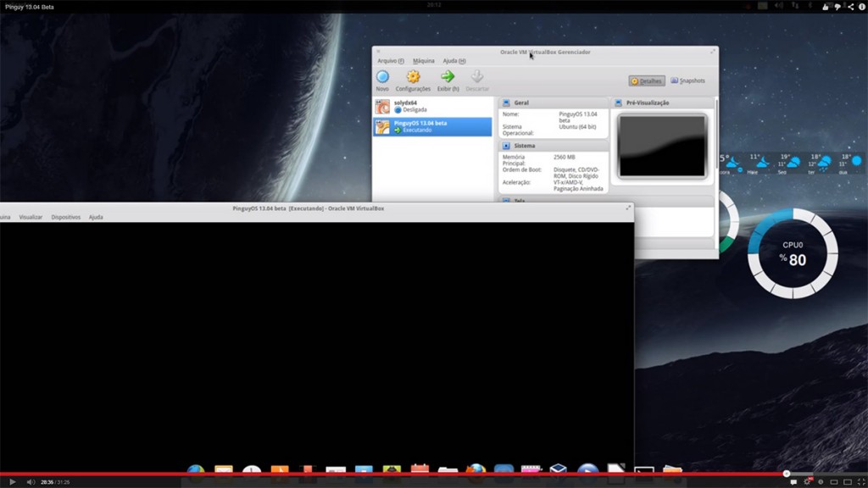Toggle the Detalhes view button
868x488 pixels.
647,81
